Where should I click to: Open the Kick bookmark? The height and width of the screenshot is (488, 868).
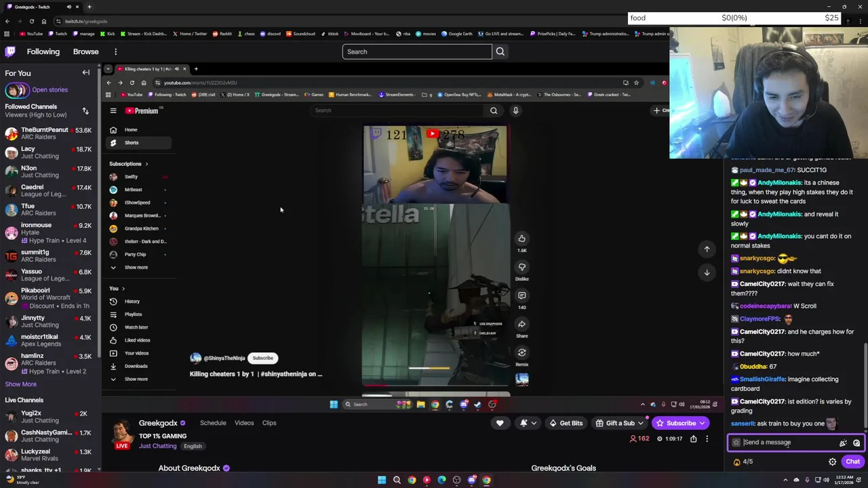coord(107,33)
